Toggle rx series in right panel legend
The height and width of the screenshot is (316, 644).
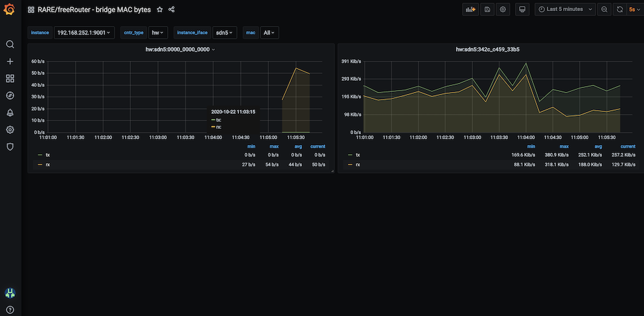(358, 164)
